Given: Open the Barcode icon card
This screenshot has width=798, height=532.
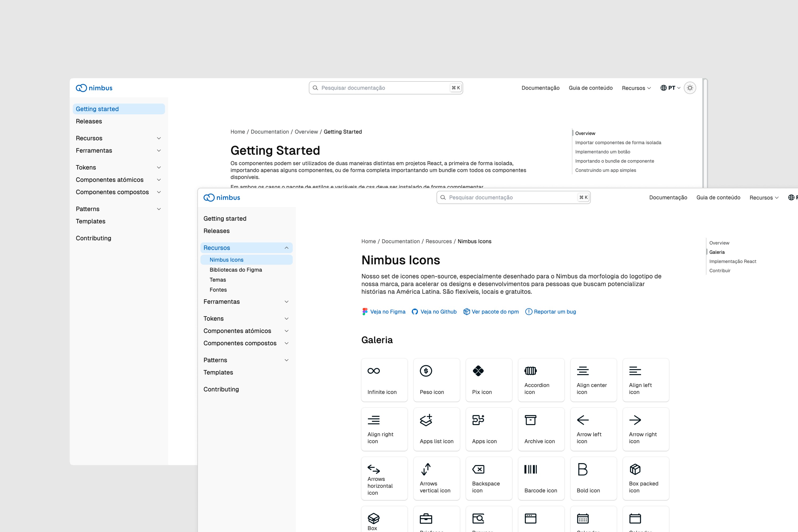Looking at the screenshot, I should click(541, 478).
